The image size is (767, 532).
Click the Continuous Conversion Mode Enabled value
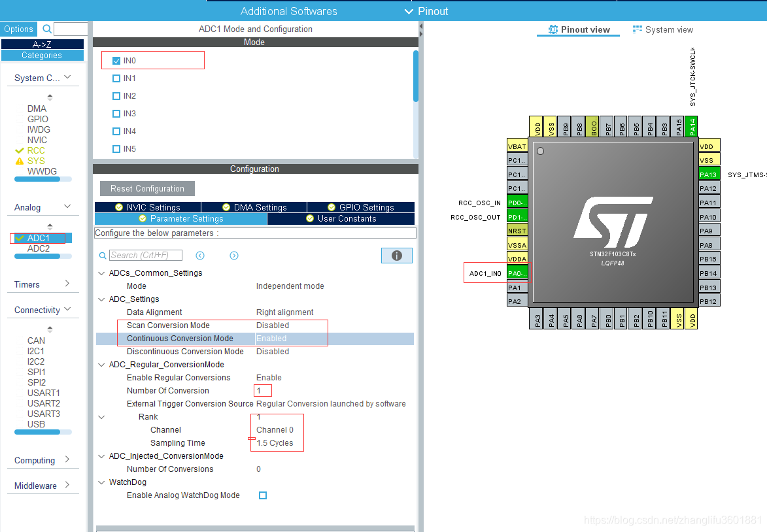271,339
